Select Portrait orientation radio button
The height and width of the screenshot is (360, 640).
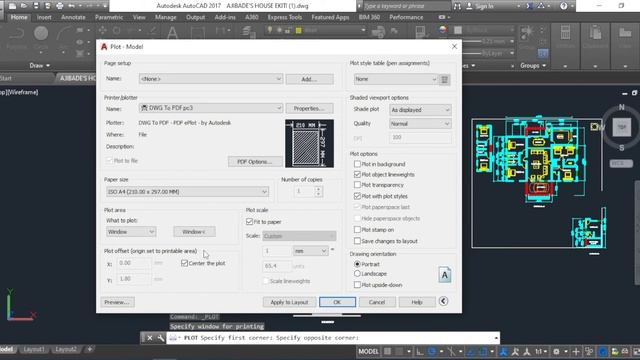tap(357, 264)
